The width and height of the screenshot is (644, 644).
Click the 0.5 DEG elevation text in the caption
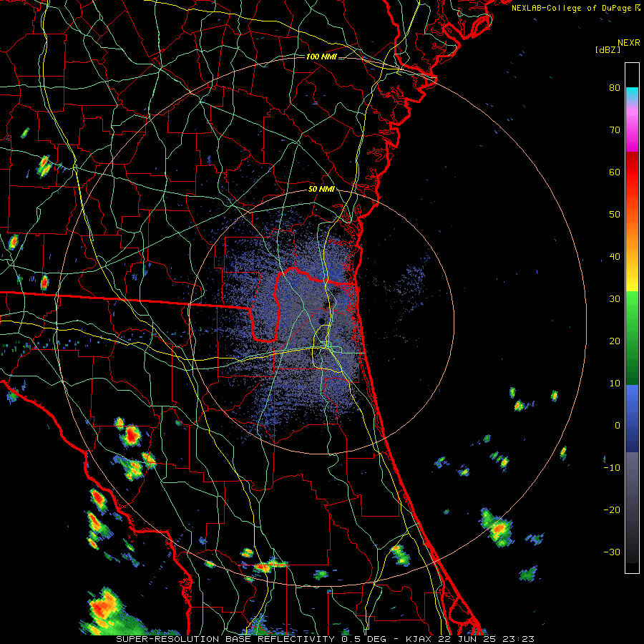363,639
